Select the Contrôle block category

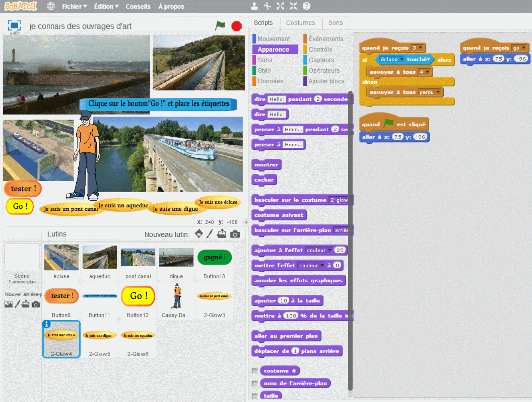[320, 49]
